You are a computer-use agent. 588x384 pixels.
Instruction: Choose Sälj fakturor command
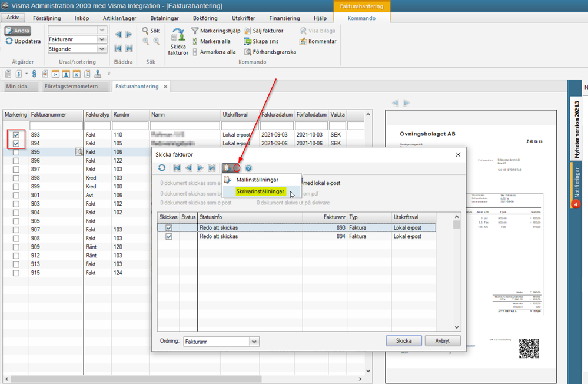(264, 31)
